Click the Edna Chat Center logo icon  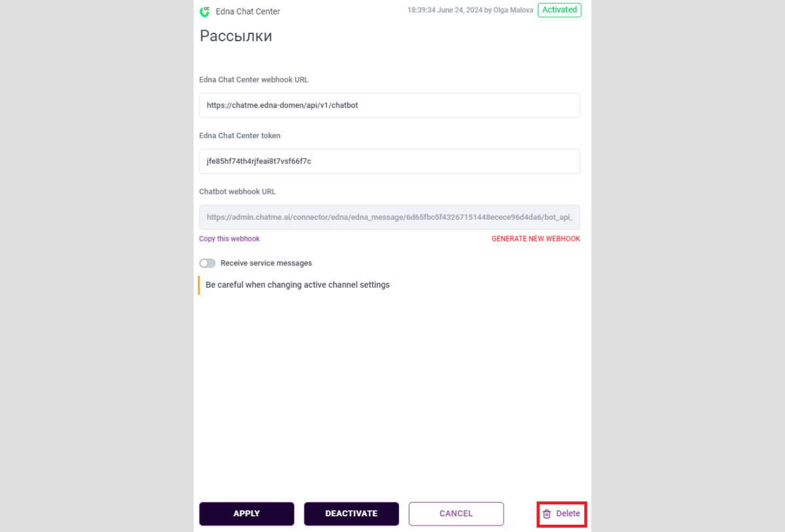tap(205, 11)
